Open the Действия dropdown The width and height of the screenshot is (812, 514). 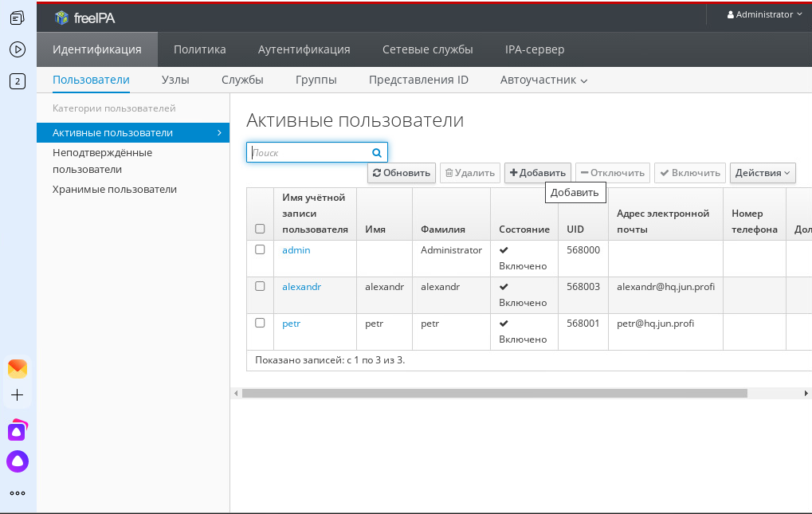762,173
